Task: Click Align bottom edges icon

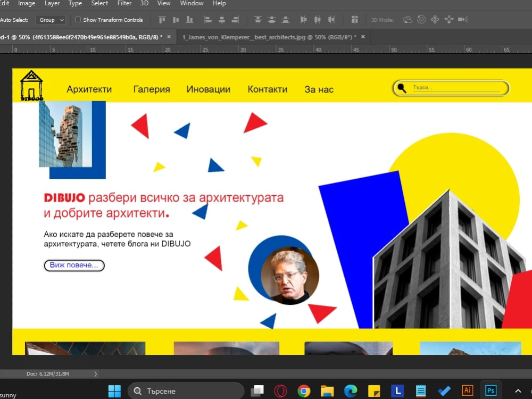Action: [190, 20]
